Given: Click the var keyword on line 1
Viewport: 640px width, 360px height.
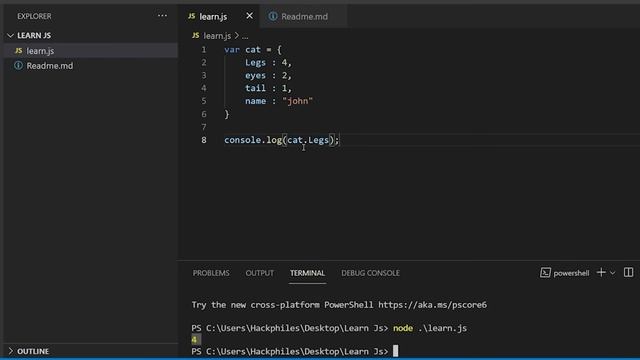Looking at the screenshot, I should coord(232,50).
